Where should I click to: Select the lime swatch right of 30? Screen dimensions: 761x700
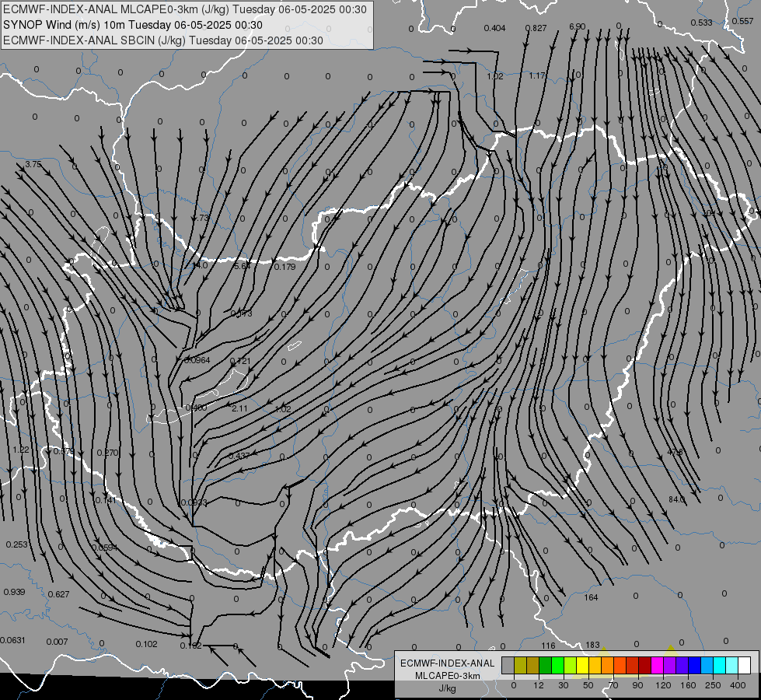(x=571, y=665)
